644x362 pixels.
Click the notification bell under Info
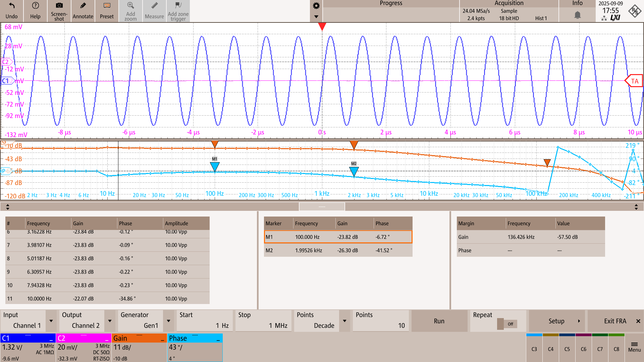pyautogui.click(x=577, y=15)
